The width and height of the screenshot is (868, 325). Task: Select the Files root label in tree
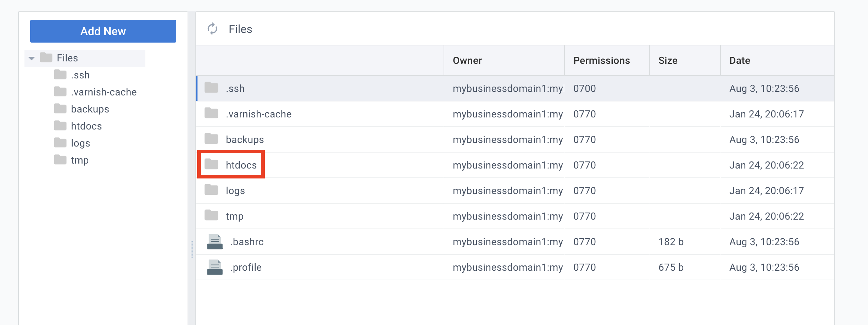point(67,58)
